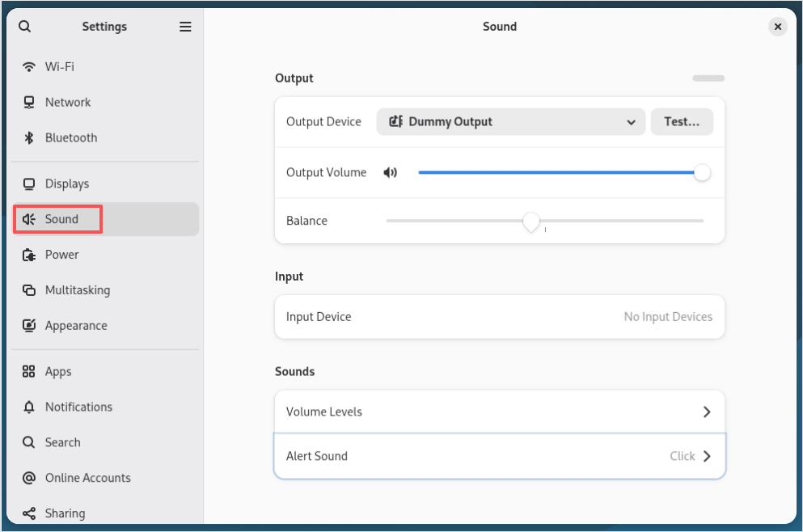
Task: Click the Appearance icon in sidebar
Action: (29, 326)
